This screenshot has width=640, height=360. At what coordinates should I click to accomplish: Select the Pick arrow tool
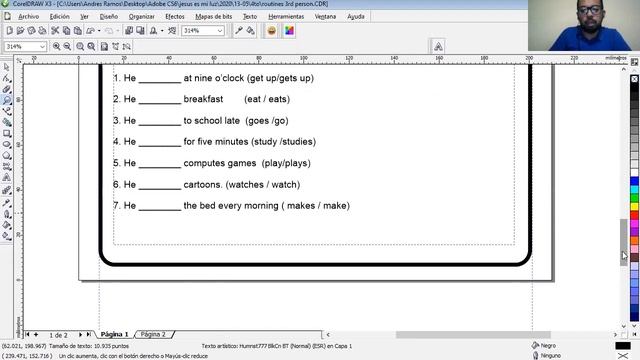(x=7, y=67)
